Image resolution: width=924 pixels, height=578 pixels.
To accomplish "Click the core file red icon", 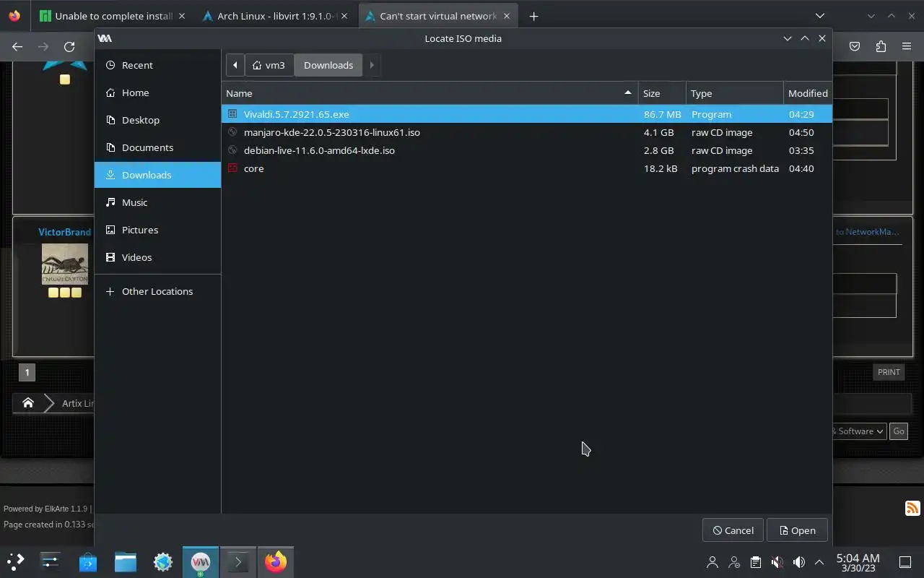I will tap(232, 168).
